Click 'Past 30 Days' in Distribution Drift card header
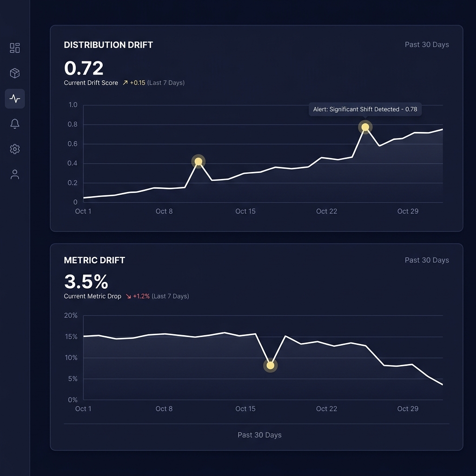The height and width of the screenshot is (476, 476). tap(427, 45)
